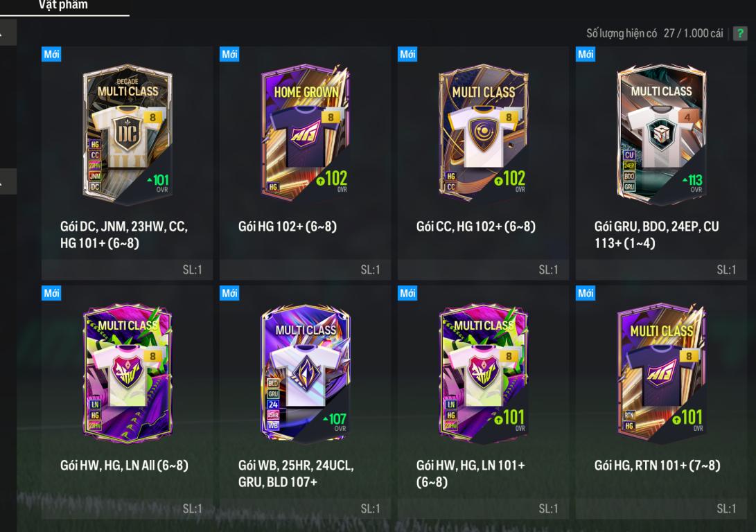The width and height of the screenshot is (756, 532).
Task: Expand the upper left side panel arrow
Action: click(x=7, y=33)
